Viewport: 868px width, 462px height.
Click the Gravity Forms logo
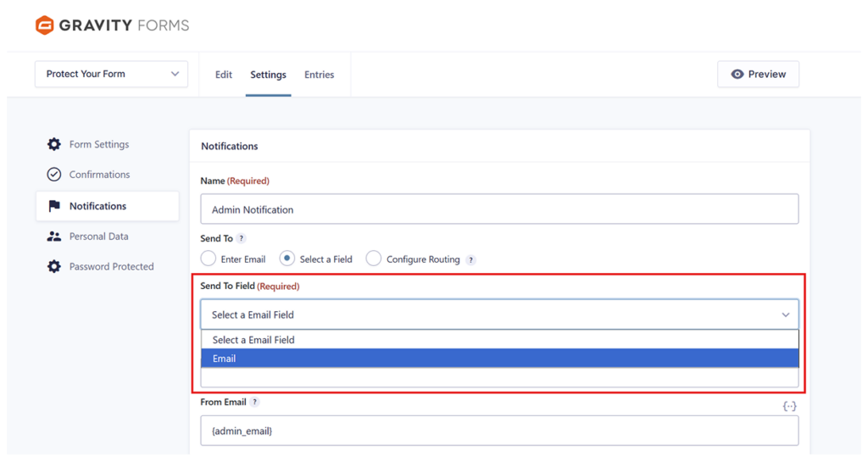[113, 25]
